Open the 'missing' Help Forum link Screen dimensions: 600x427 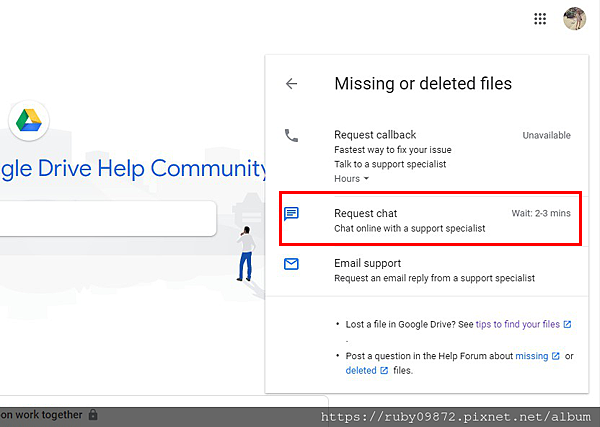[532, 356]
